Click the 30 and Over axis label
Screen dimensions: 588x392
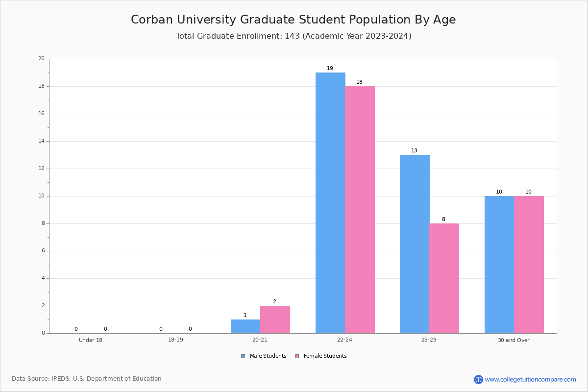514,340
